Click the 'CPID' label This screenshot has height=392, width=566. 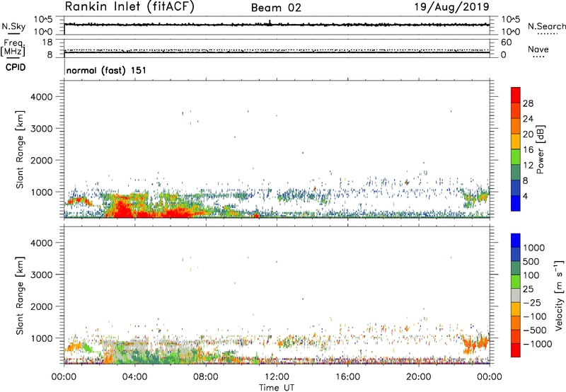16,67
